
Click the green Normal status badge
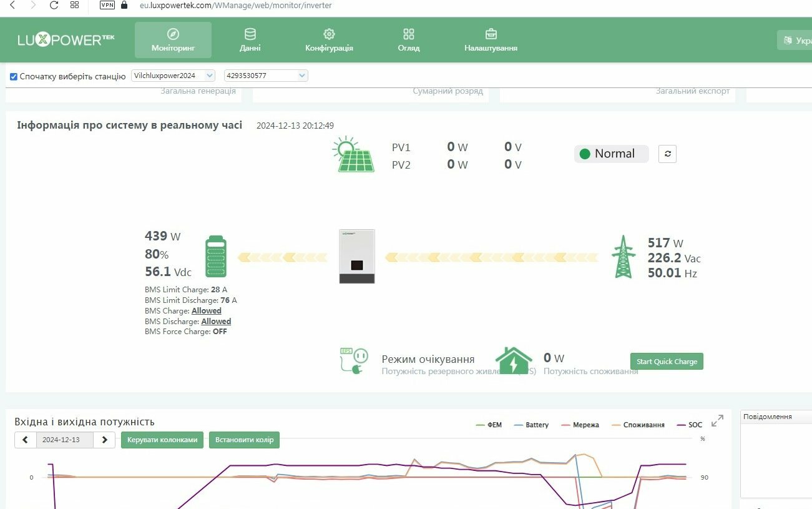pos(611,154)
